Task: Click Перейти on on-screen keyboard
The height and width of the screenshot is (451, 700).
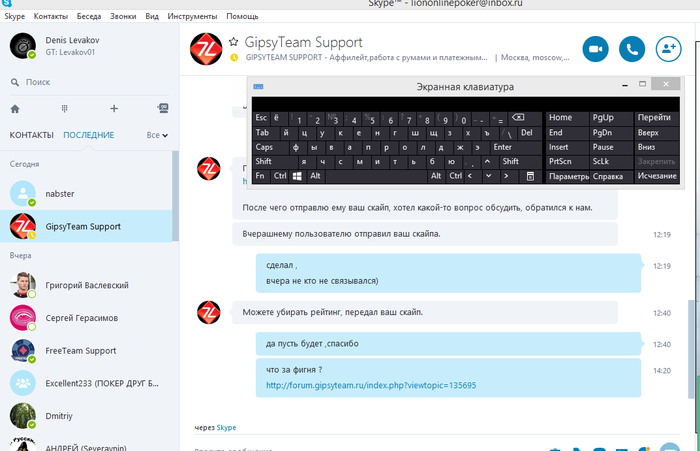Action: coord(656,117)
